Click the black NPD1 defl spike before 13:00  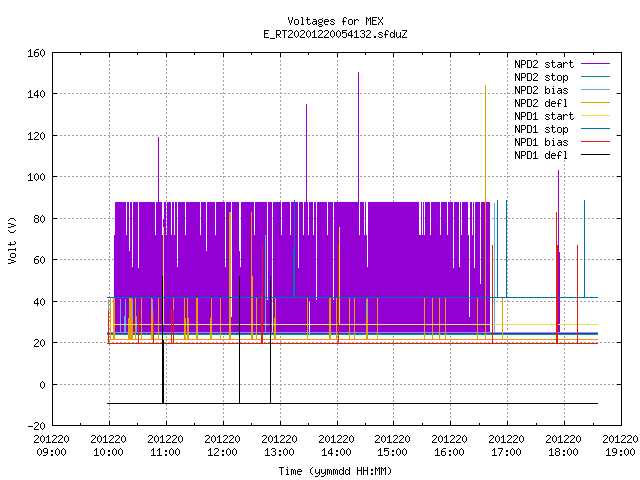pos(270,340)
